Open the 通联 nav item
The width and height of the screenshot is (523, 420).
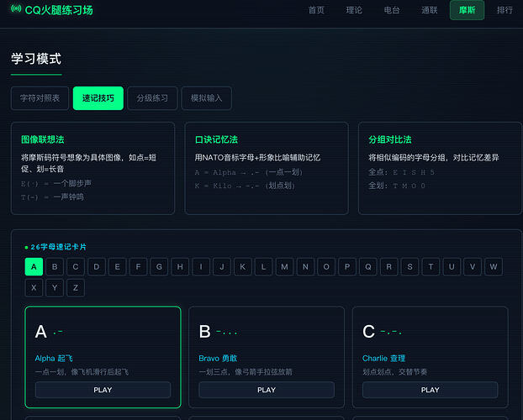pyautogui.click(x=430, y=10)
